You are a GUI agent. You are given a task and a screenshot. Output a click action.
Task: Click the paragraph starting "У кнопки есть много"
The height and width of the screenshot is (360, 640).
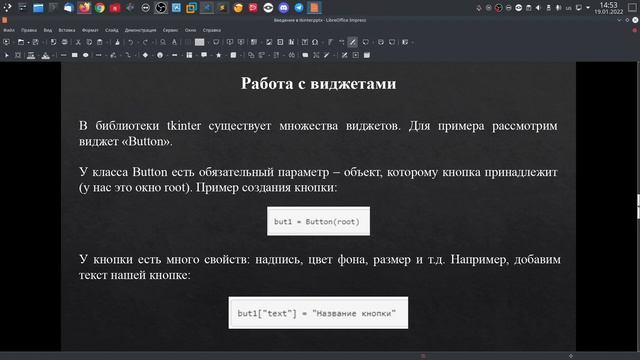(x=320, y=267)
